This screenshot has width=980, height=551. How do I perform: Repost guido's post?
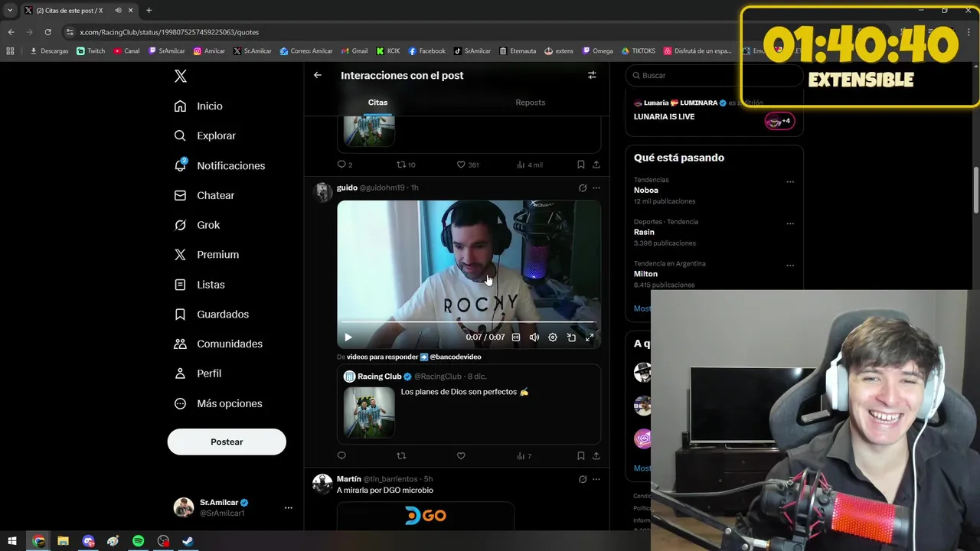point(401,456)
